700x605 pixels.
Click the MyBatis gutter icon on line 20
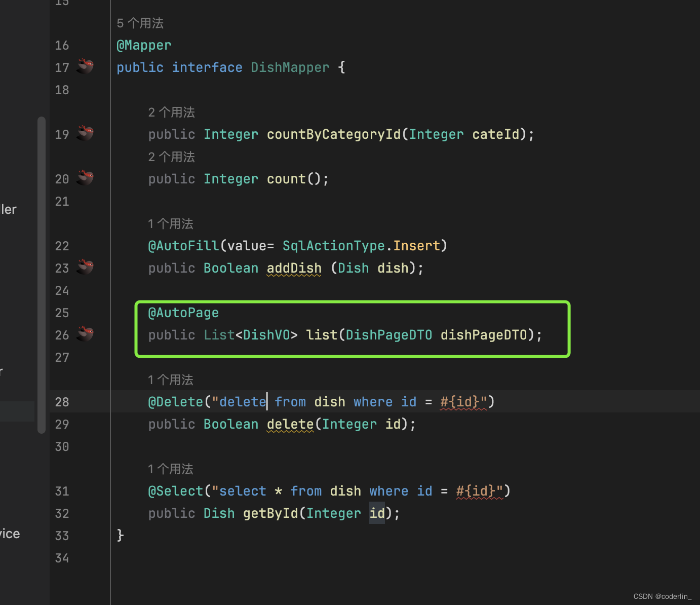pos(85,177)
